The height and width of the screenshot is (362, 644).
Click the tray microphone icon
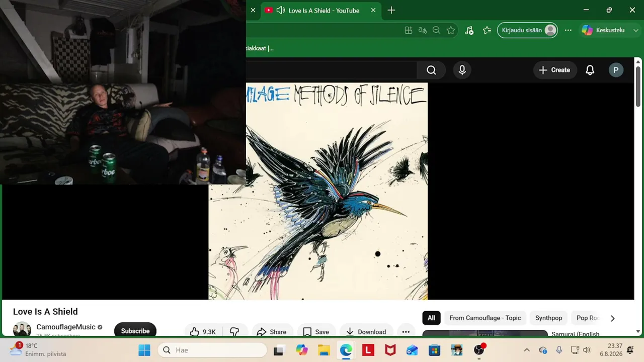click(x=559, y=350)
